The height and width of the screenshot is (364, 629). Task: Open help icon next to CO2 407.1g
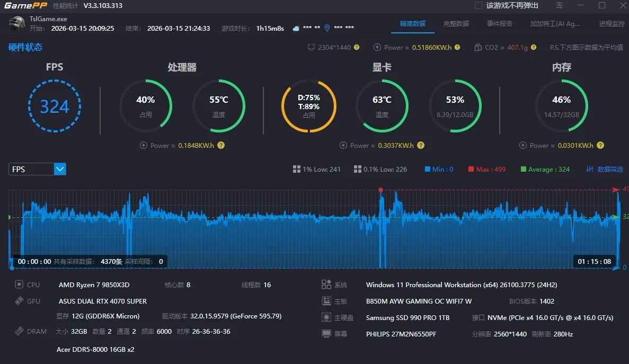coord(534,47)
